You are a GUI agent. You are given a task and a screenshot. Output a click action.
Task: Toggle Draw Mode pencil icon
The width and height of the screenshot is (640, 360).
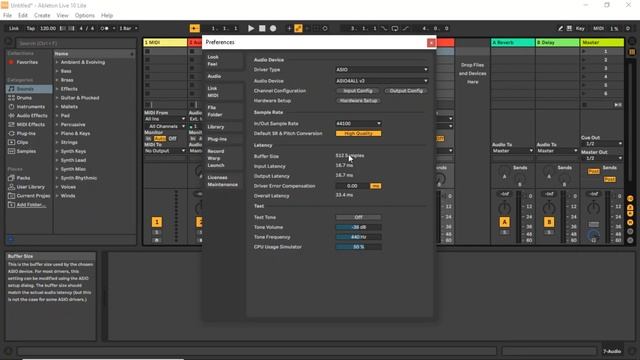pos(560,29)
